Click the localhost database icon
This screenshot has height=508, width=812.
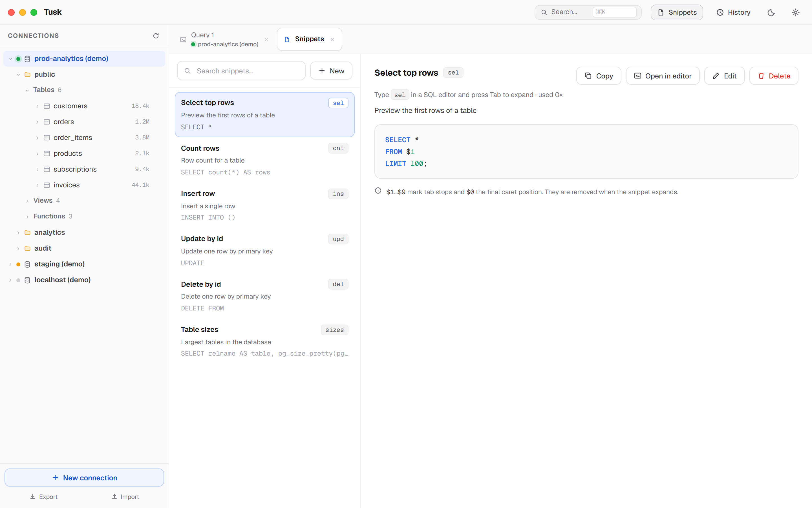tap(28, 280)
